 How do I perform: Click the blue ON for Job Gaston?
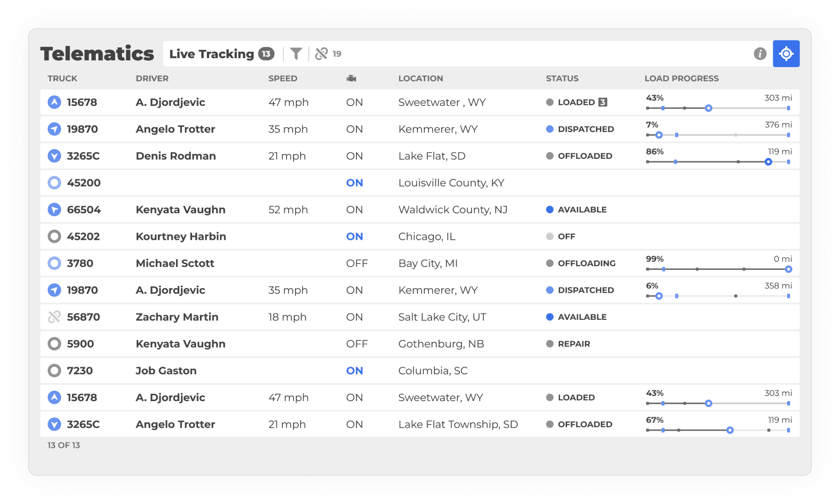click(x=355, y=370)
